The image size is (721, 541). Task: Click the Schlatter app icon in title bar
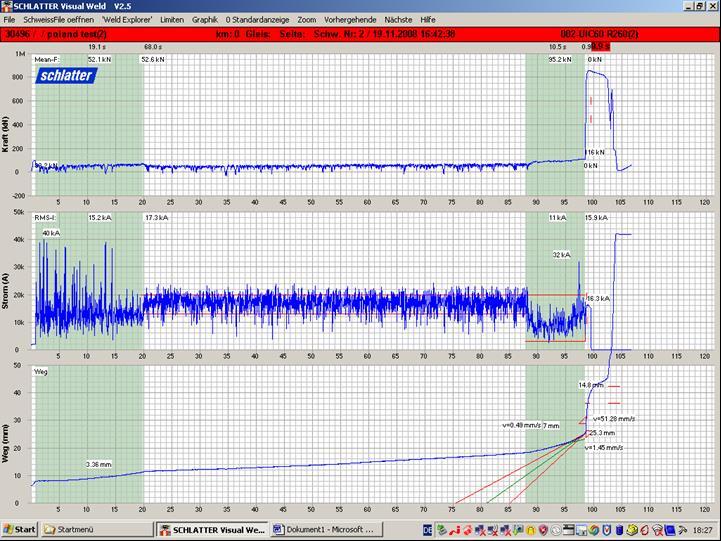[x=6, y=6]
